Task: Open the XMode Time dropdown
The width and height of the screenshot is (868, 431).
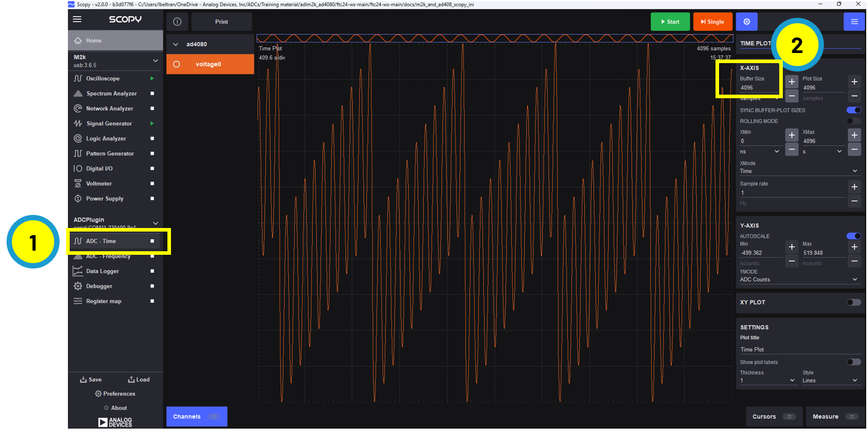Action: coord(798,171)
